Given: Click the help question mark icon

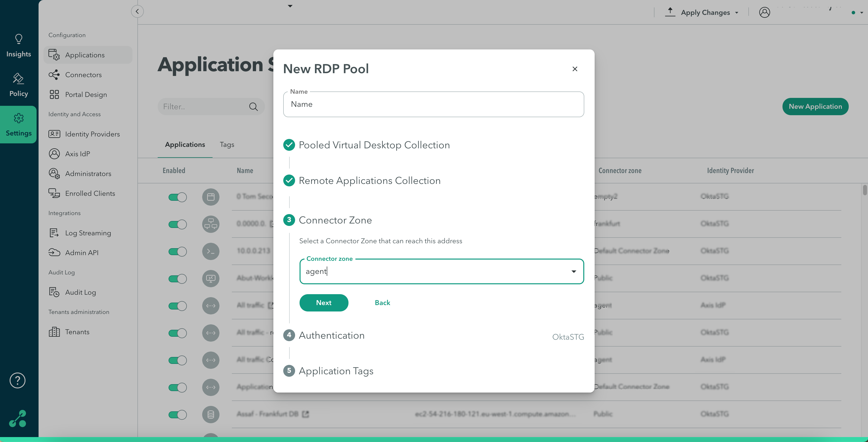Looking at the screenshot, I should click(18, 380).
